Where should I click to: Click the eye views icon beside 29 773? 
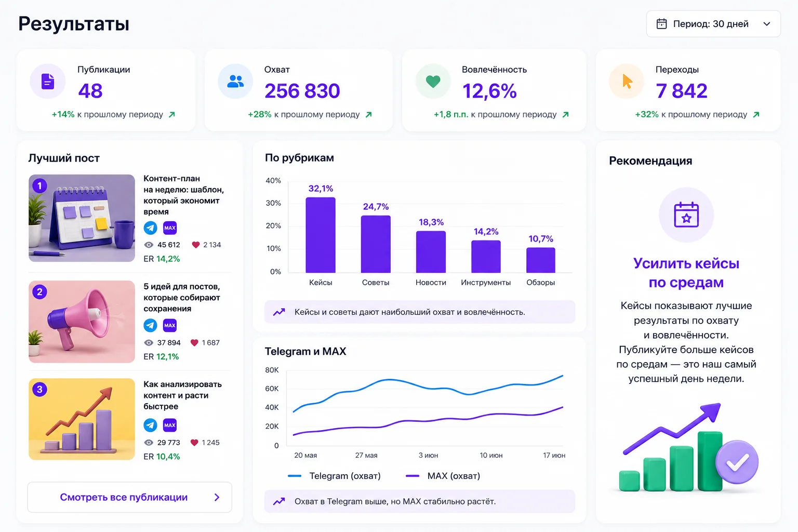click(x=149, y=443)
